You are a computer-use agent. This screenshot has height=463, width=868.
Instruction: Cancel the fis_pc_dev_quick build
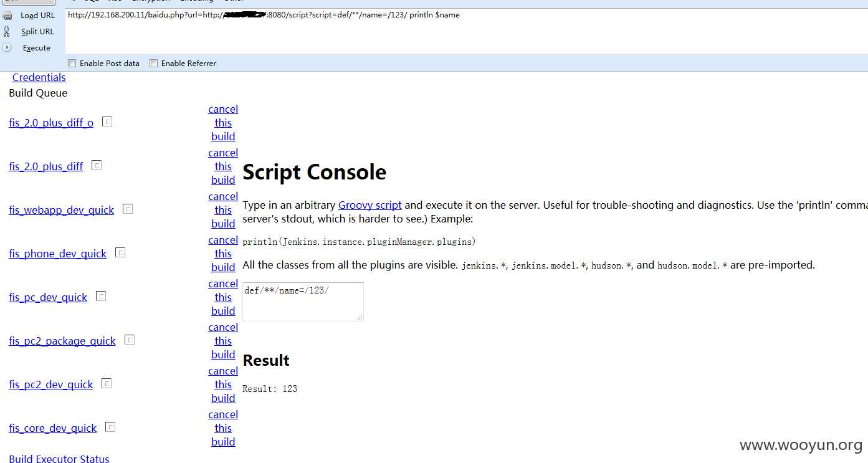[223, 297]
